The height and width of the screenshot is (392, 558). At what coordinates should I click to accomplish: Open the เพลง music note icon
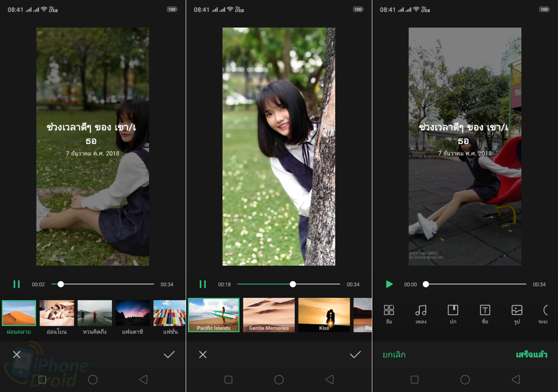point(421,310)
